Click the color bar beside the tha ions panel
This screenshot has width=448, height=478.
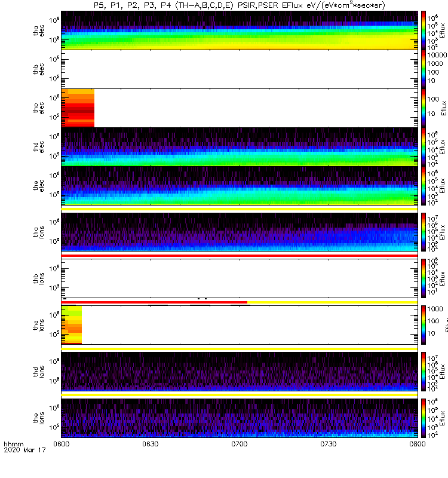(x=424, y=232)
